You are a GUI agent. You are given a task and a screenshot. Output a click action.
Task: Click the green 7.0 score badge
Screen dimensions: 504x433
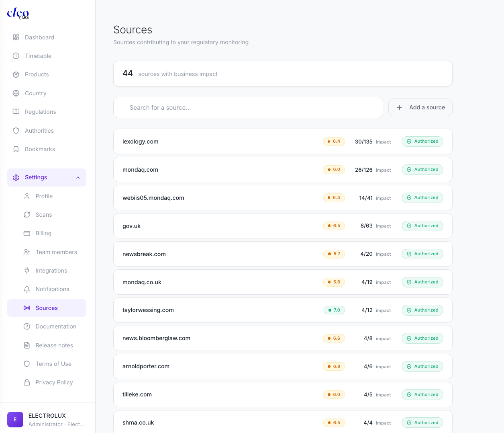pyautogui.click(x=334, y=310)
